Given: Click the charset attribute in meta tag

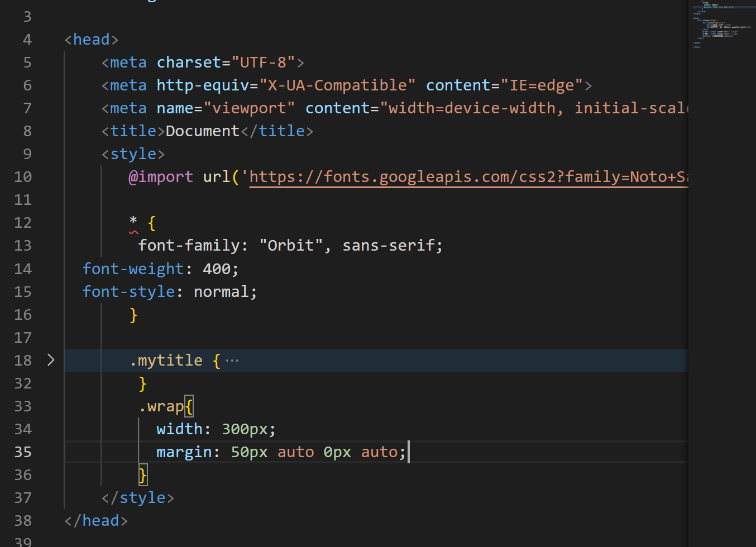Looking at the screenshot, I should pos(189,63).
